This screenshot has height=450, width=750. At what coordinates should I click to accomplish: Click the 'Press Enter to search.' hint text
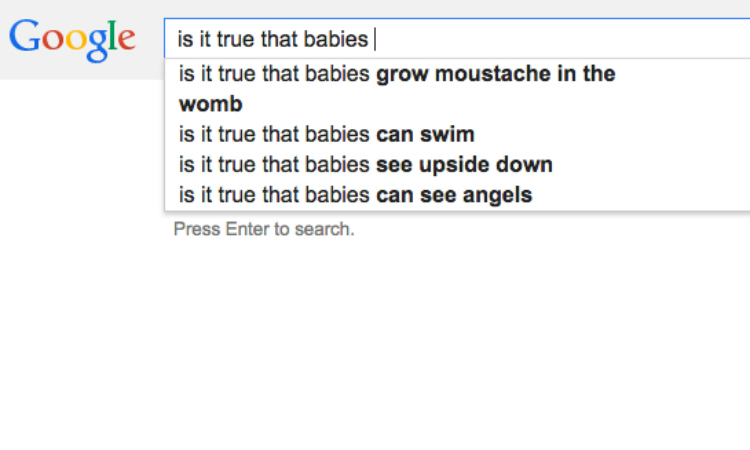coord(264,229)
